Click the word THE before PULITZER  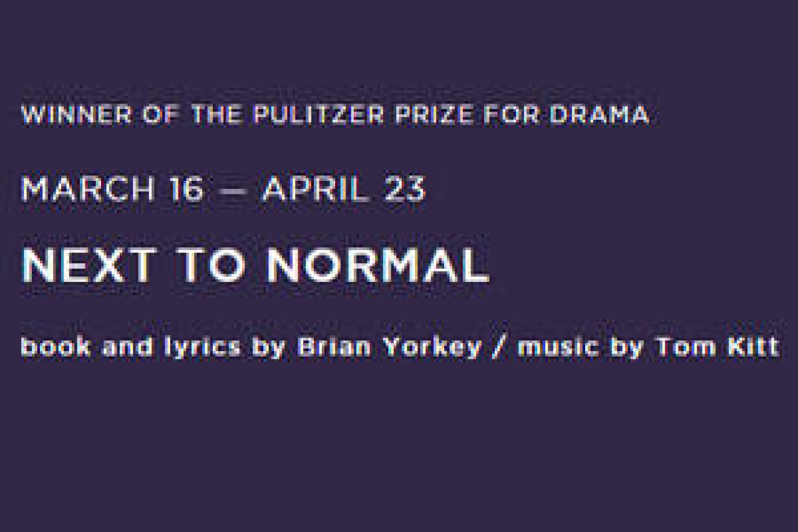tap(215, 115)
